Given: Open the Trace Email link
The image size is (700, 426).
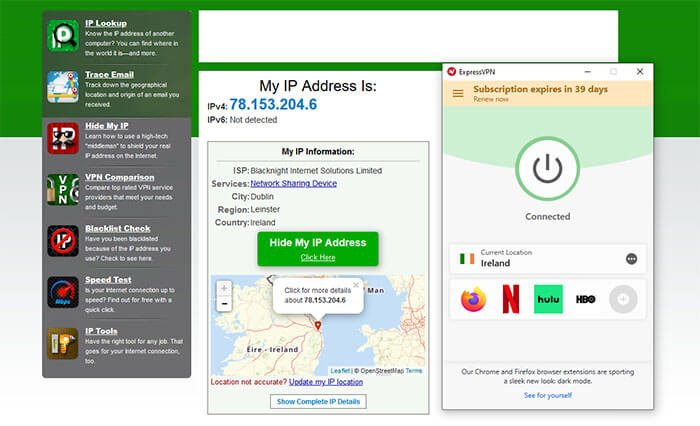Looking at the screenshot, I should pyautogui.click(x=109, y=75).
